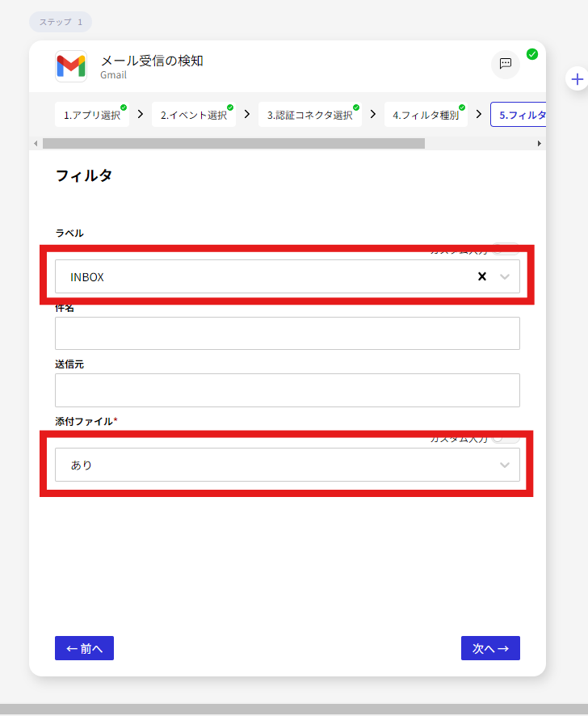The height and width of the screenshot is (716, 588).
Task: Select the 5.フィルタ tab
Action: tap(519, 115)
